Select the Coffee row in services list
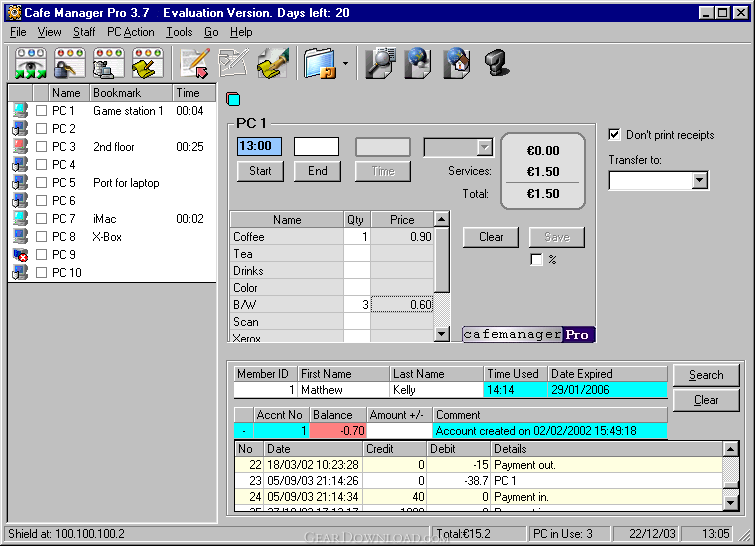 tap(332, 237)
